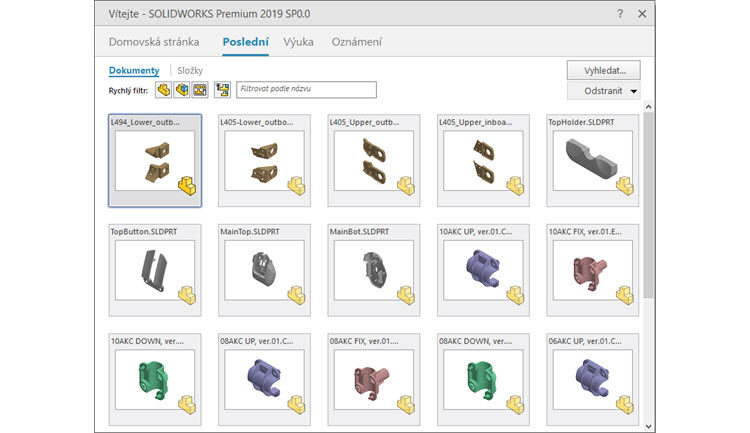
Task: Click the TopButton.SLDPRT title text
Action: pos(144,232)
